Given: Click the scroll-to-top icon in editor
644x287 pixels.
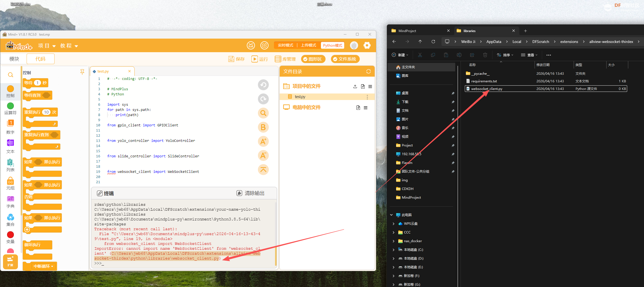Looking at the screenshot, I should pyautogui.click(x=263, y=170).
